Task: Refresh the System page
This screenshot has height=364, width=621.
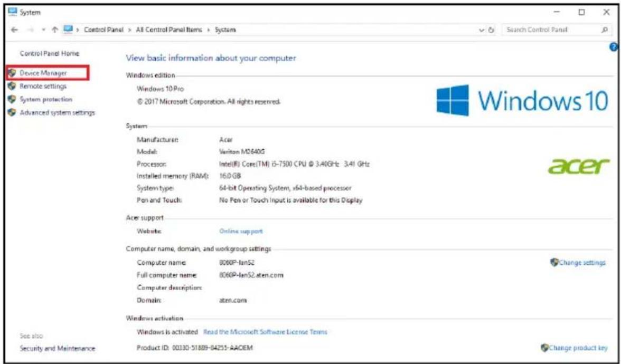Action: point(492,30)
